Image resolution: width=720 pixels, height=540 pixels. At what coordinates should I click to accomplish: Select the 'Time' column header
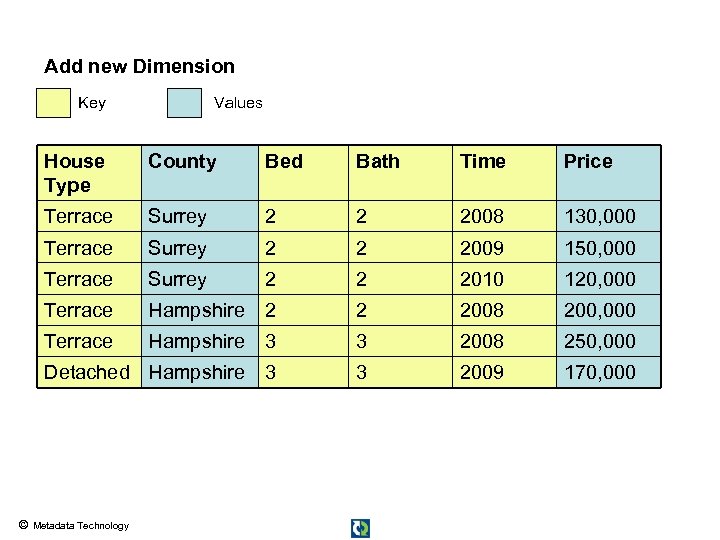[504, 173]
